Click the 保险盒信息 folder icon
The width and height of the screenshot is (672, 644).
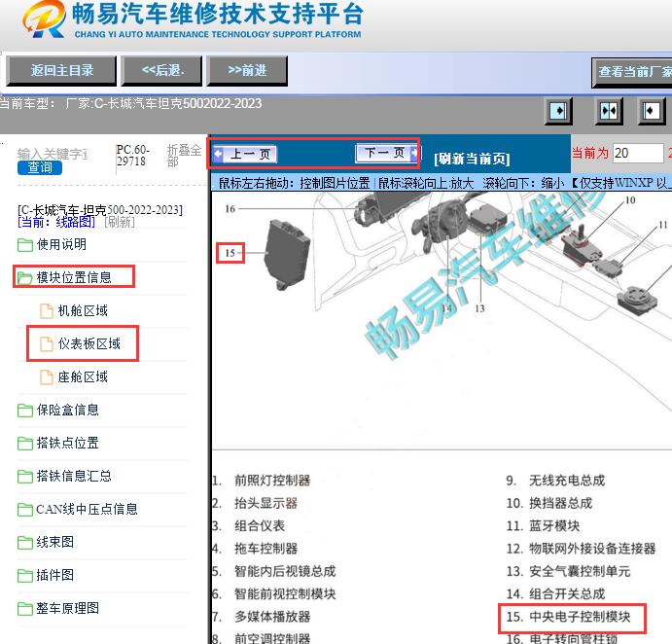(x=25, y=411)
